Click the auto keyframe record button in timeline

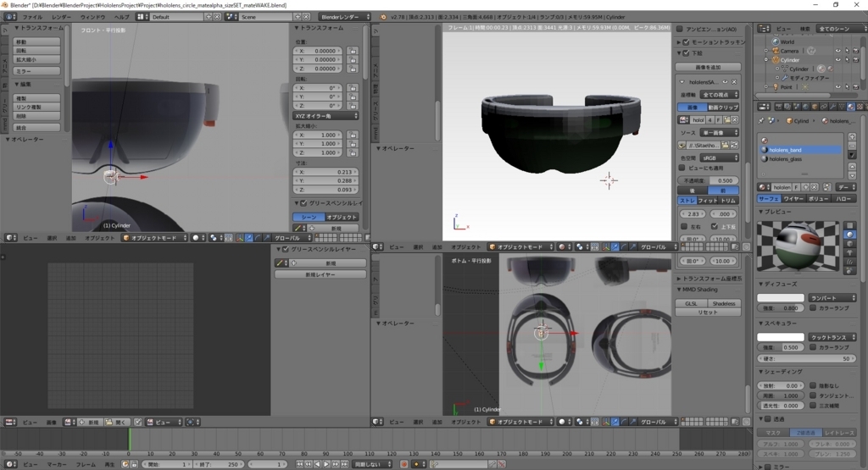[x=404, y=464]
